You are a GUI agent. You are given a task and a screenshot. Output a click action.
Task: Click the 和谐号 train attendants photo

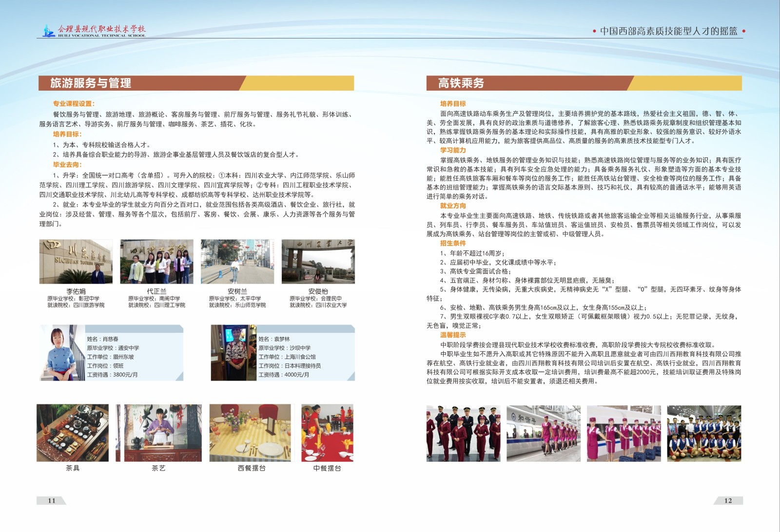tap(544, 433)
